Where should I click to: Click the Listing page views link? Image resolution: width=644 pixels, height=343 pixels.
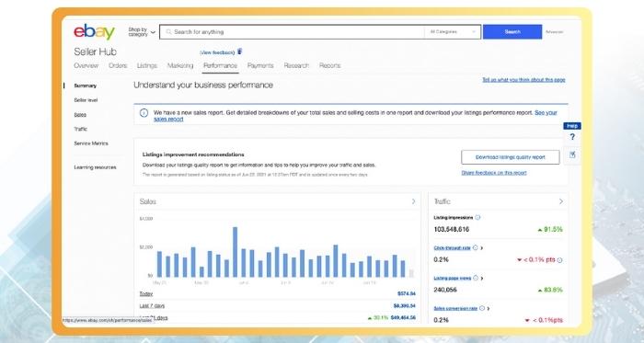point(453,279)
